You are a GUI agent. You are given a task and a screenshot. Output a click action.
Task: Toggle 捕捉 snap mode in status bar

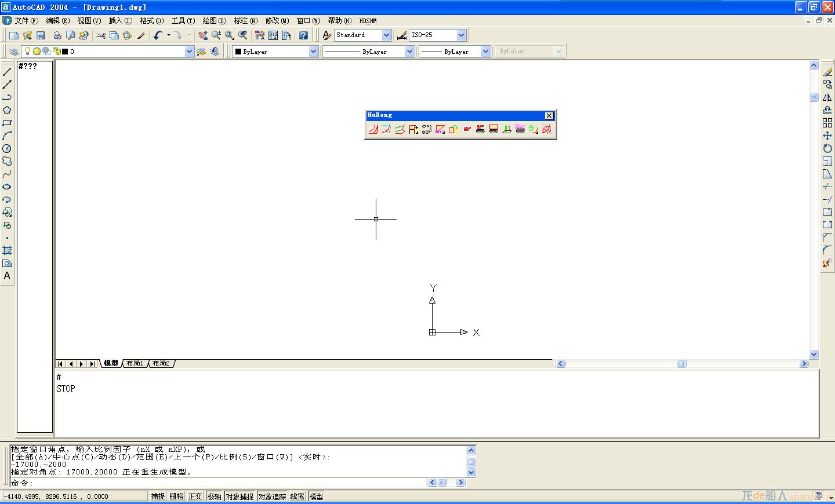point(158,496)
